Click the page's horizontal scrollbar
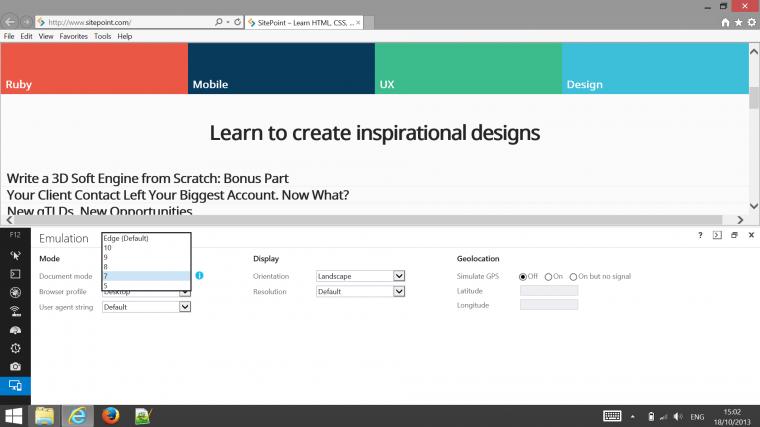The height and width of the screenshot is (427, 760). 370,219
